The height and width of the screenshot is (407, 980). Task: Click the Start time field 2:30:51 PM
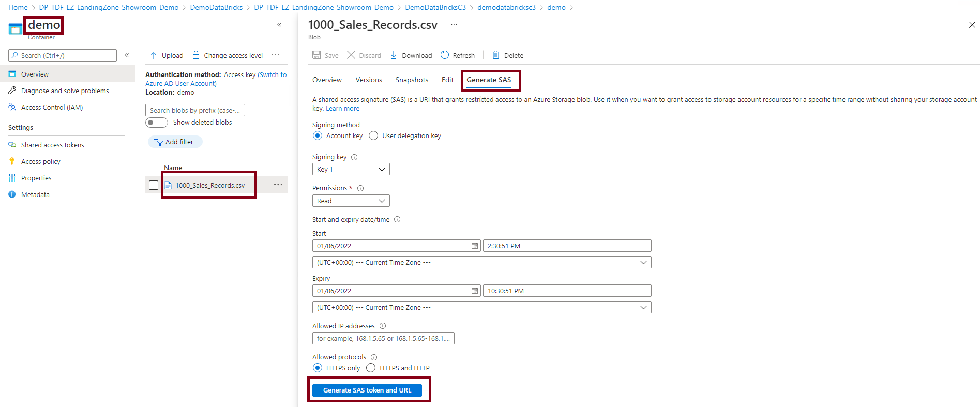(567, 246)
